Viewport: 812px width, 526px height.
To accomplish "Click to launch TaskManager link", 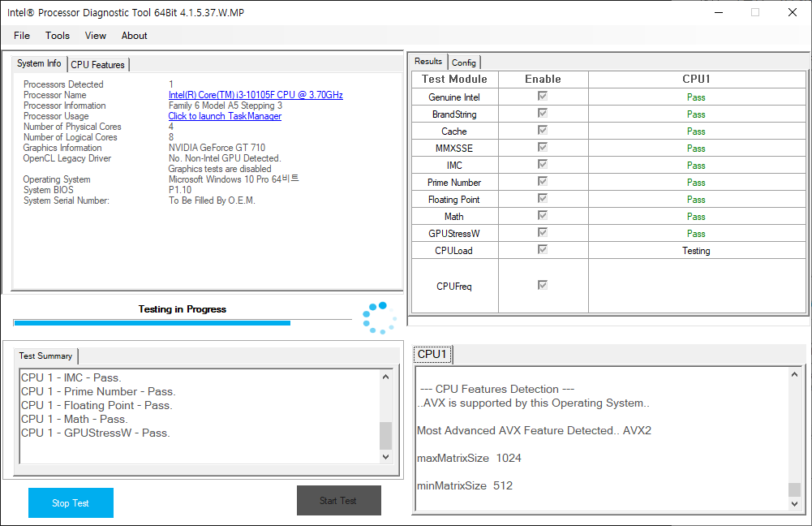I will [x=225, y=116].
